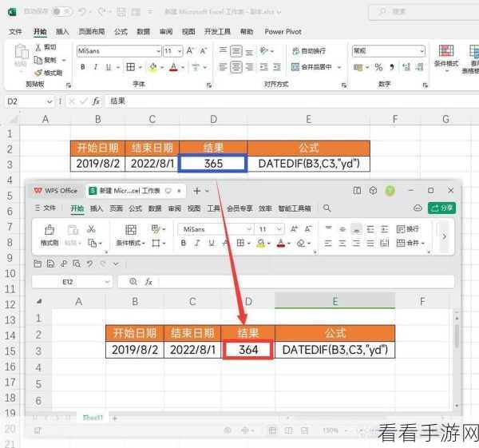
Task: Click the user avatar in the WPS title bar
Action: point(390,191)
